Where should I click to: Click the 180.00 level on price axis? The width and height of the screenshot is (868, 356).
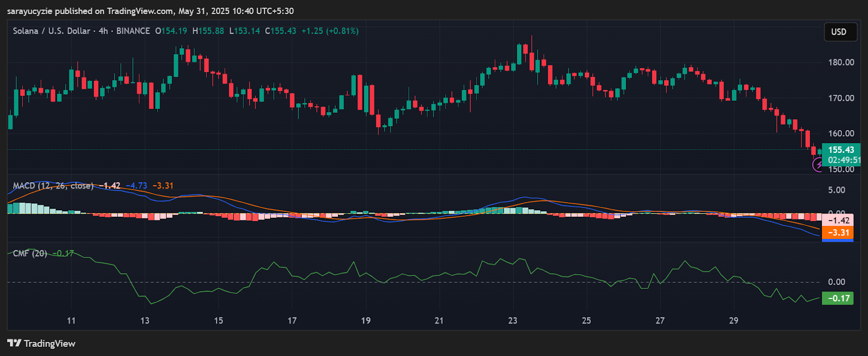[x=841, y=62]
